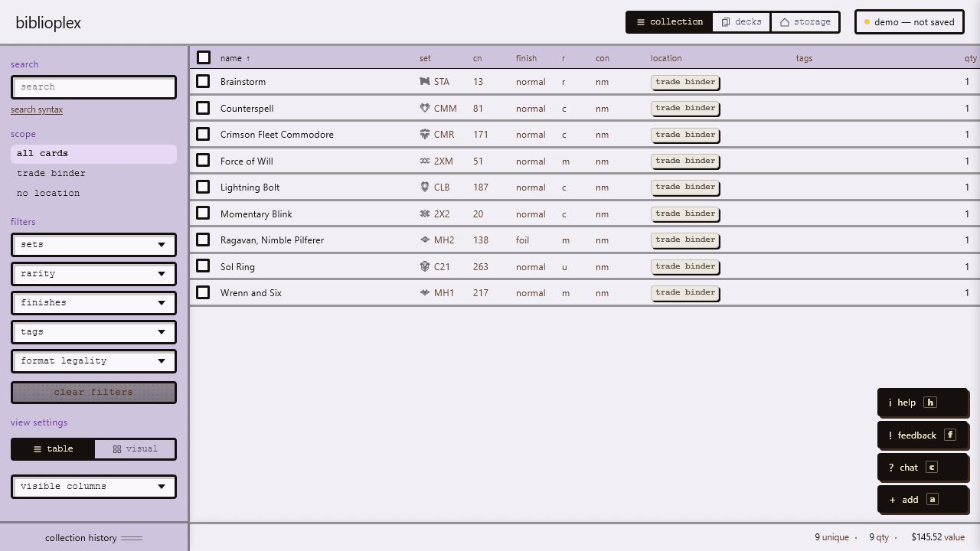Screen dimensions: 980x551
Task: Select the all cards scope
Action: click(93, 154)
